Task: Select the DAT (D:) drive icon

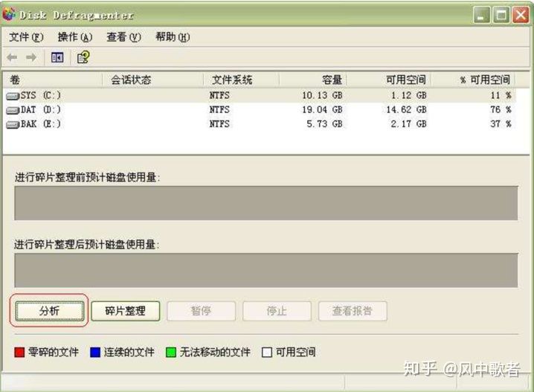Action: coord(13,111)
